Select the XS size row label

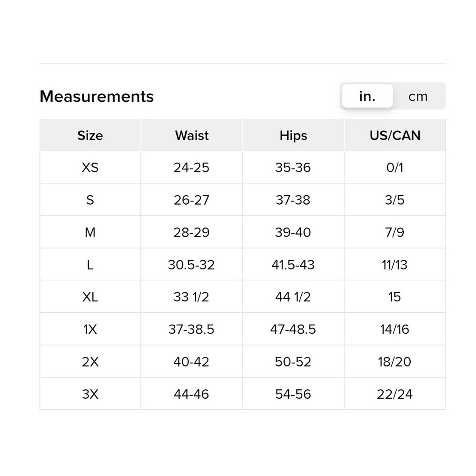[x=90, y=168]
